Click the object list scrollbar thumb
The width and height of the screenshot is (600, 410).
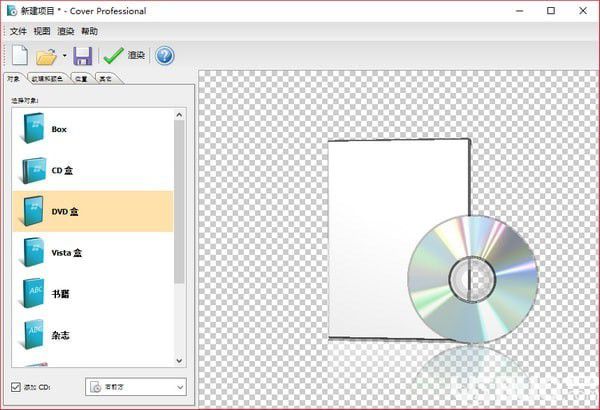click(x=179, y=202)
